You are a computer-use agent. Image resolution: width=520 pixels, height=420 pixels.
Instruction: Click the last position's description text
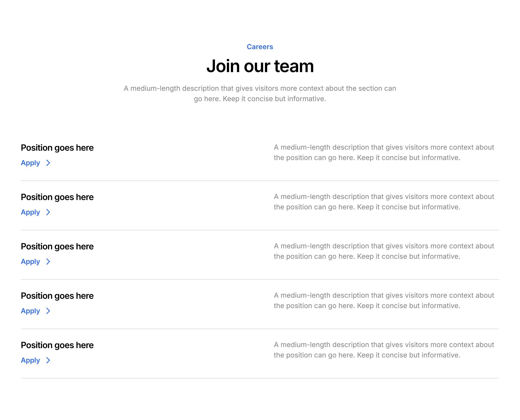coord(384,350)
